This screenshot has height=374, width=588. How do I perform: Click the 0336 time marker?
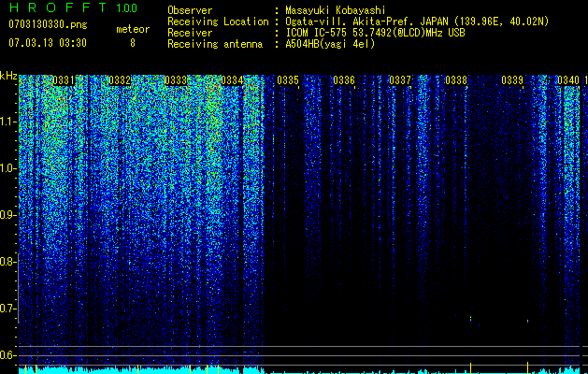[344, 80]
